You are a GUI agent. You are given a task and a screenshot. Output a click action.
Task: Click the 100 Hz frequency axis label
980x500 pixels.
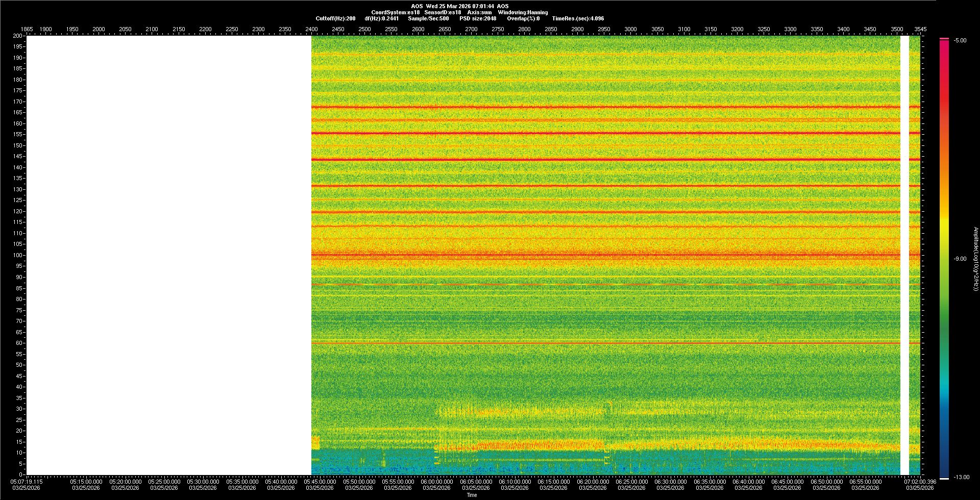click(x=18, y=255)
